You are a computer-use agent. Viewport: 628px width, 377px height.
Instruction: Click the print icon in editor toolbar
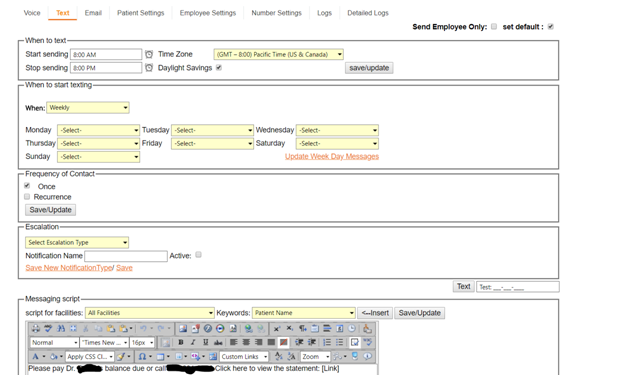click(x=36, y=329)
